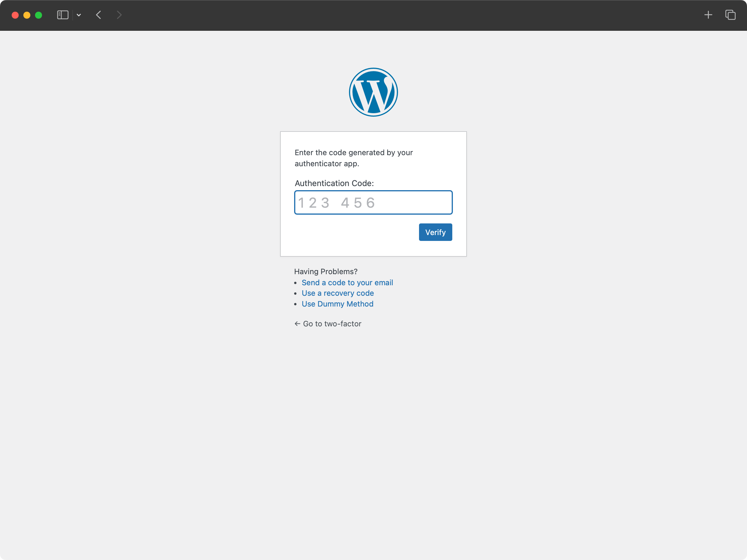This screenshot has height=560, width=747.
Task: Choose 'Use a recovery code' link
Action: click(337, 293)
